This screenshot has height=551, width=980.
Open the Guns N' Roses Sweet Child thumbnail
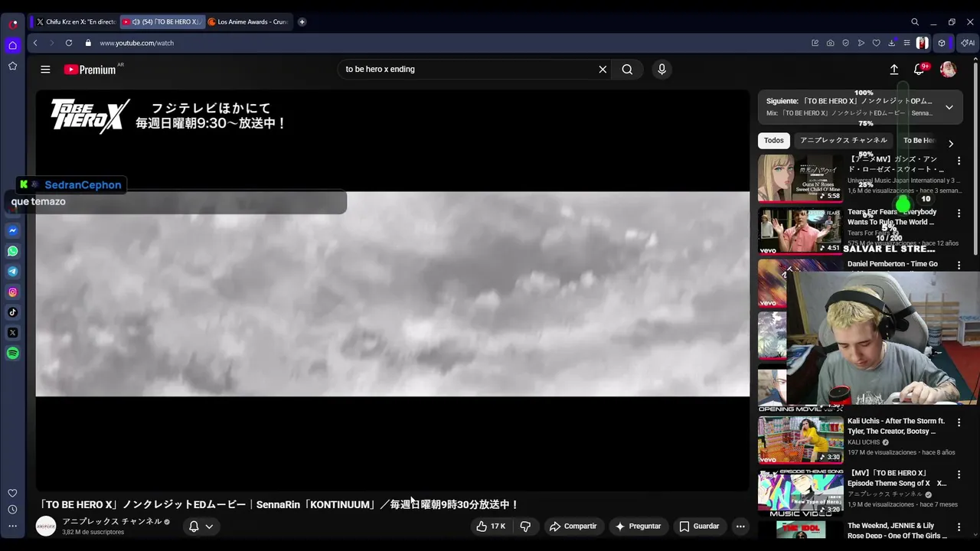(800, 178)
